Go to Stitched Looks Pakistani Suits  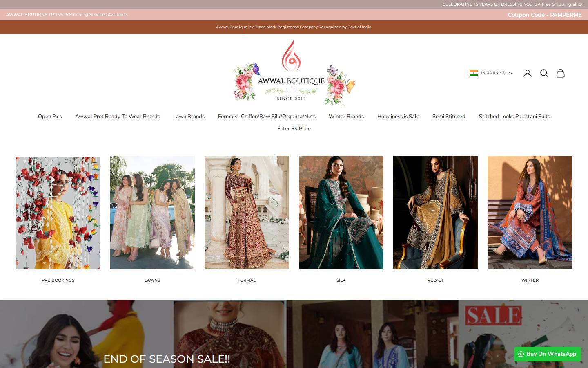click(514, 117)
